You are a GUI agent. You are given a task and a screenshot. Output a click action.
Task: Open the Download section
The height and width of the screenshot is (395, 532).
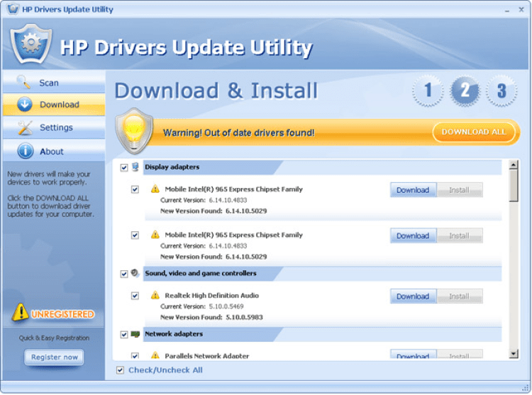(54, 104)
